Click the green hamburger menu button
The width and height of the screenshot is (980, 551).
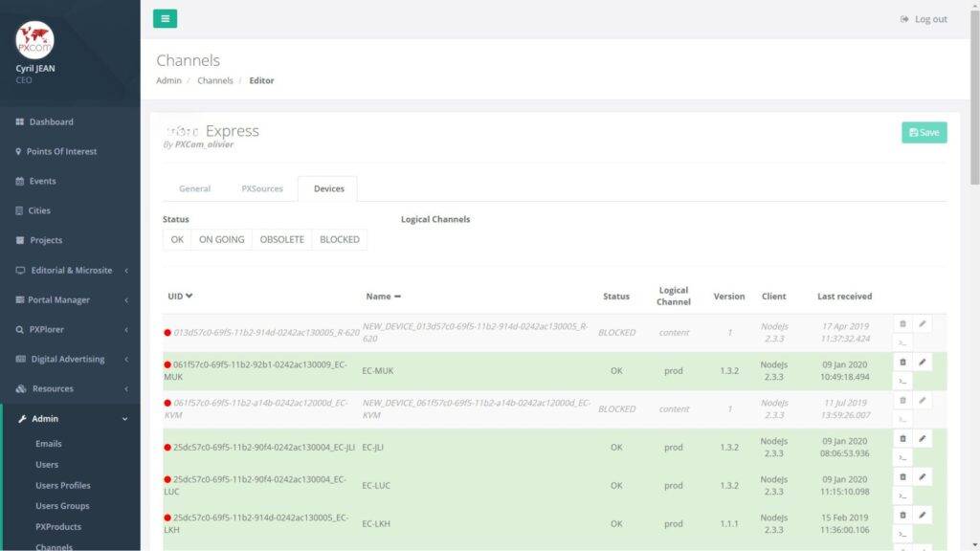(165, 18)
